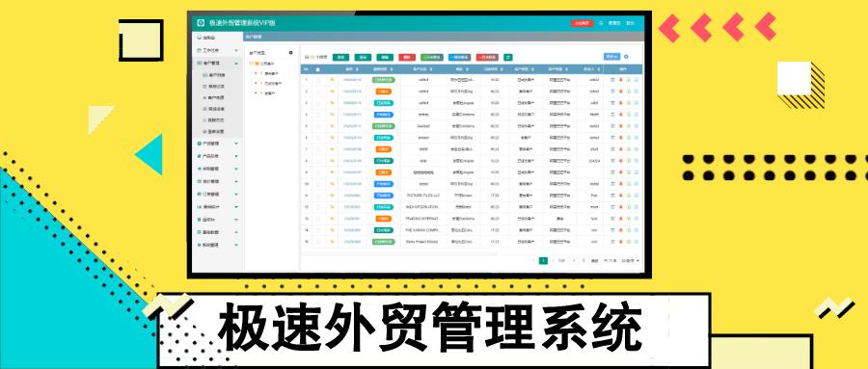Click the round settings icon in customer type panel

pos(291,53)
